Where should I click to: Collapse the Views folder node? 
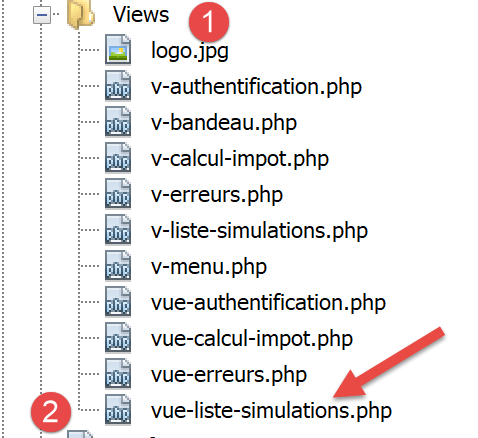42,15
